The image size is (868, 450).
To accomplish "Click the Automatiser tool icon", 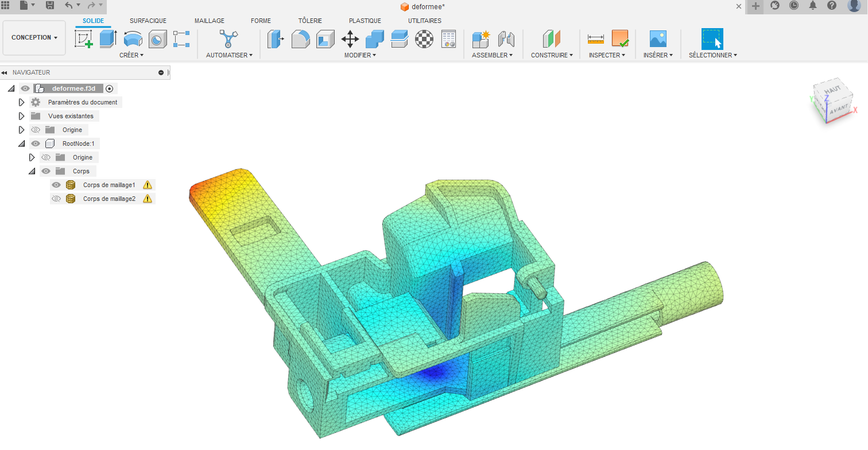I will tap(229, 39).
